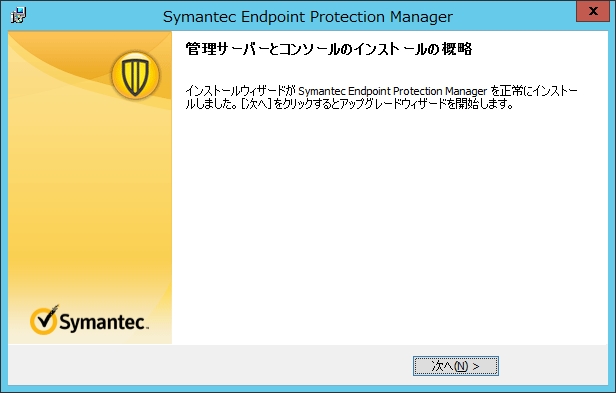Open the installer icon in title bar
The image size is (616, 393).
click(18, 16)
